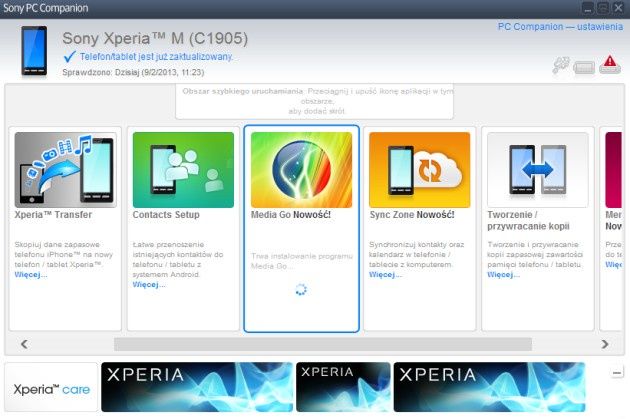This screenshot has width=630, height=419.
Task: Click the Media Go loading spinner
Action: coord(301,289)
